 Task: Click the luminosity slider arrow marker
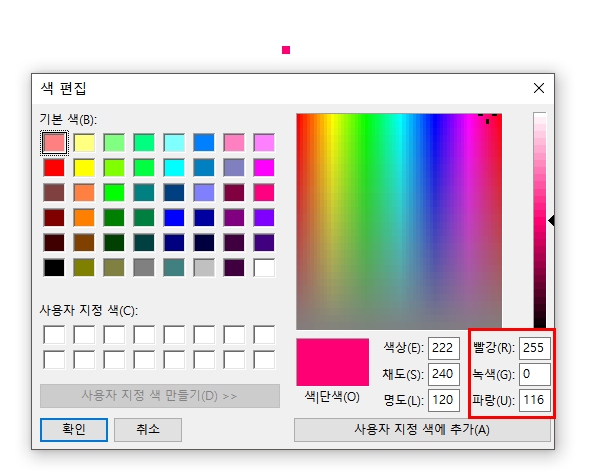[551, 220]
